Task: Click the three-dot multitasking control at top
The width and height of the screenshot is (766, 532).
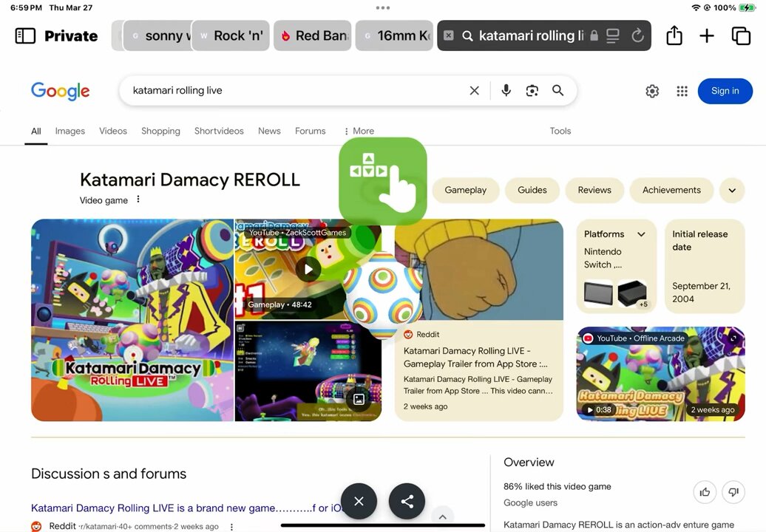Action: point(383,8)
